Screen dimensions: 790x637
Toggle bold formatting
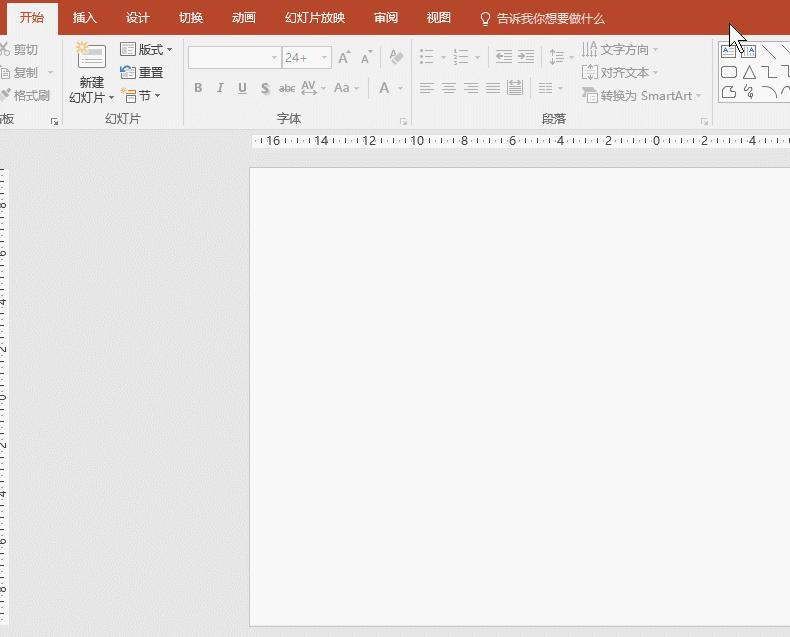pyautogui.click(x=198, y=88)
